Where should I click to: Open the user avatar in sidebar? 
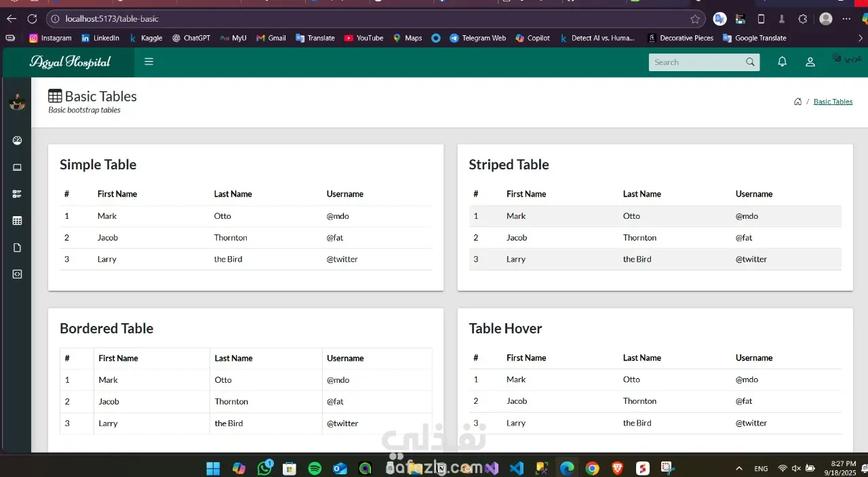[x=17, y=102]
